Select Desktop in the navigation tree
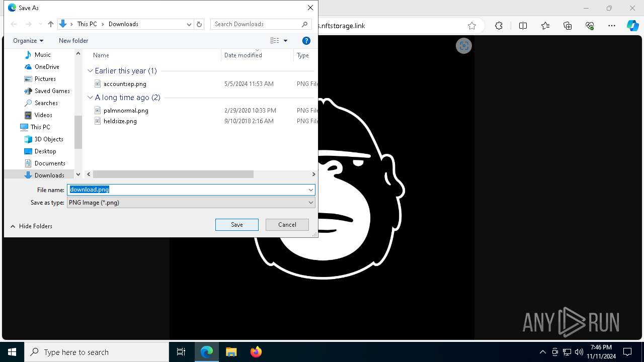The width and height of the screenshot is (644, 362). click(45, 151)
